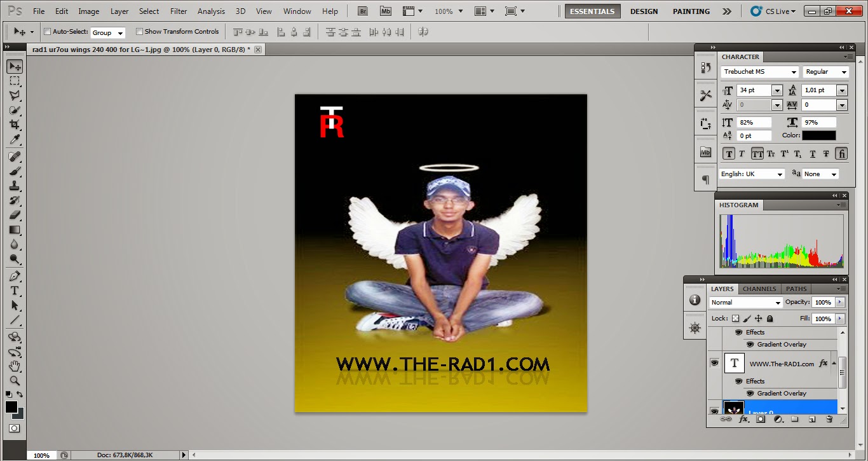The width and height of the screenshot is (868, 461).
Task: Select the Move tool in the toolbox
Action: 14,66
